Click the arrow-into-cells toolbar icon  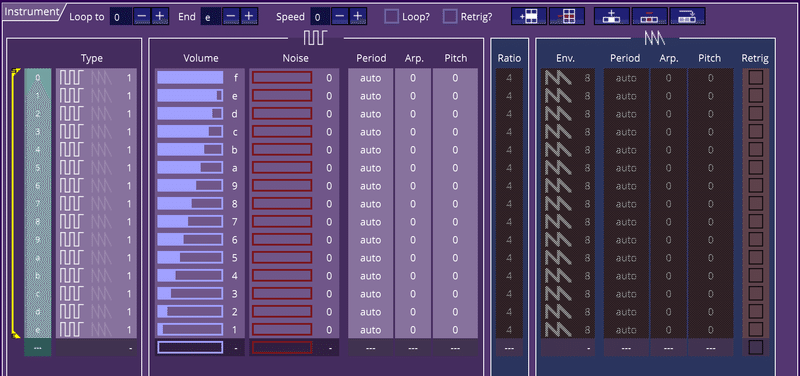click(x=688, y=16)
